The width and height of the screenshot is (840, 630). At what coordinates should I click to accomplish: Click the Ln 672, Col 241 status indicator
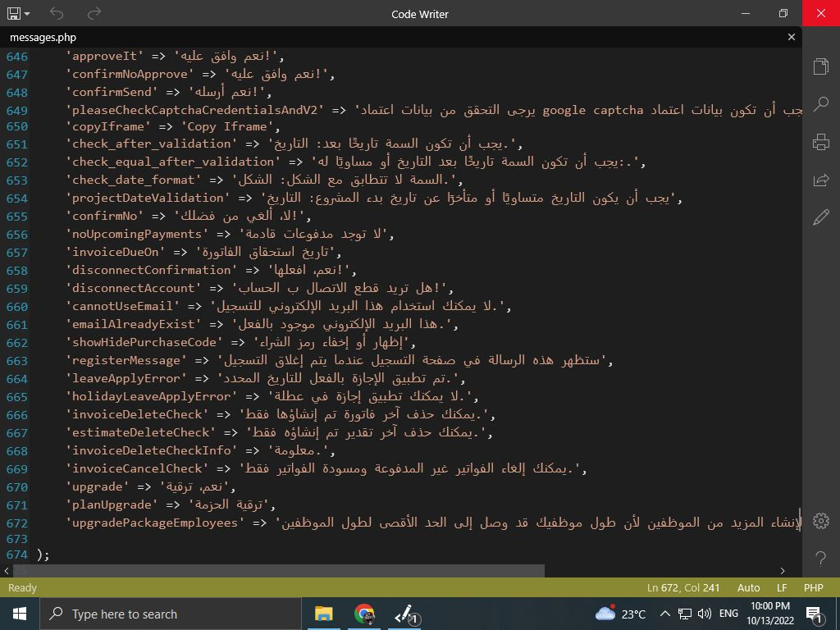coord(683,587)
